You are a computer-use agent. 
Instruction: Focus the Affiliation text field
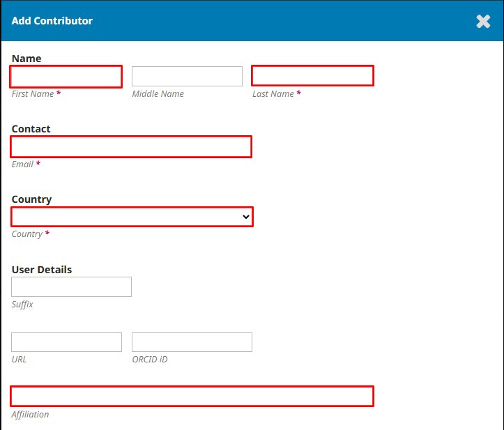(192, 396)
